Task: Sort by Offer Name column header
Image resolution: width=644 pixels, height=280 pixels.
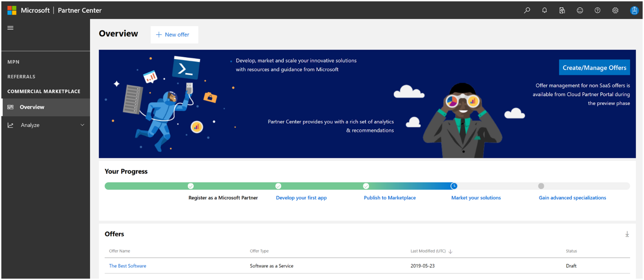Action: point(119,251)
